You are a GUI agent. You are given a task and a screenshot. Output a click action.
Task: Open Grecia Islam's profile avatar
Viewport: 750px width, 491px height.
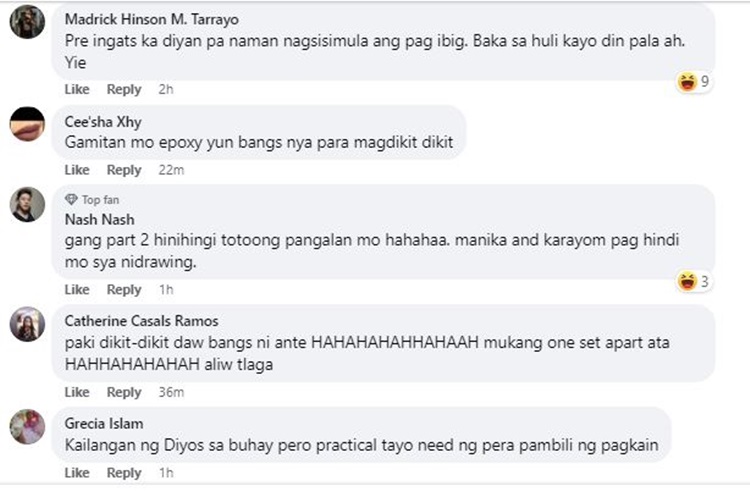[27, 426]
